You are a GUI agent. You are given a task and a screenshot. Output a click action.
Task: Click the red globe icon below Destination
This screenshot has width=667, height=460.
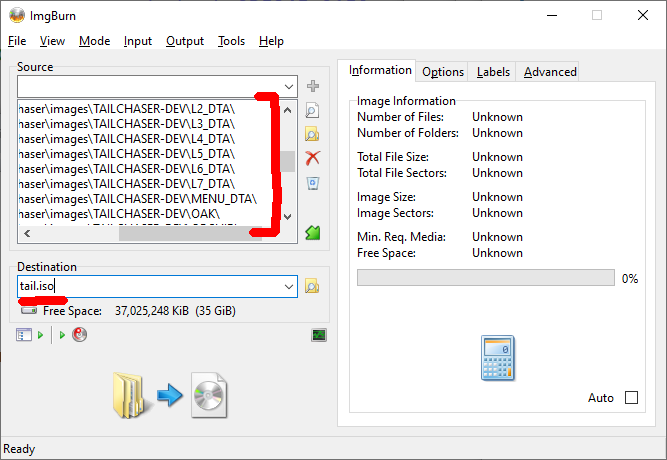(x=79, y=335)
